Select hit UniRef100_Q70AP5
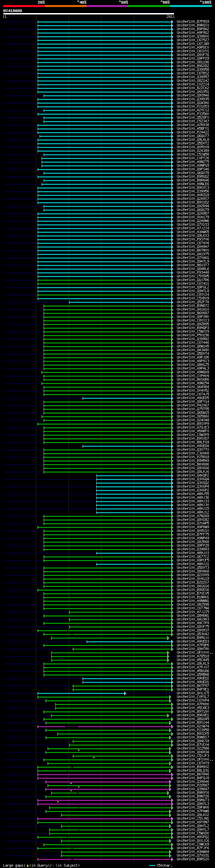The image size is (215, 868). 193,524
